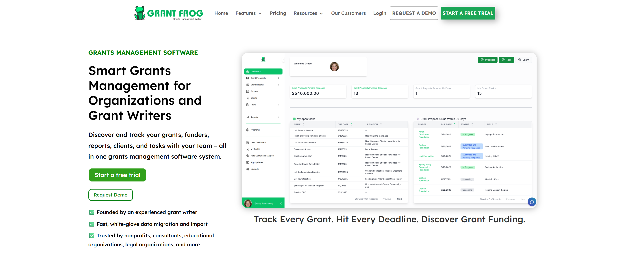This screenshot has width=644, height=262.
Task: Click the blue chat bubble icon
Action: click(x=532, y=201)
